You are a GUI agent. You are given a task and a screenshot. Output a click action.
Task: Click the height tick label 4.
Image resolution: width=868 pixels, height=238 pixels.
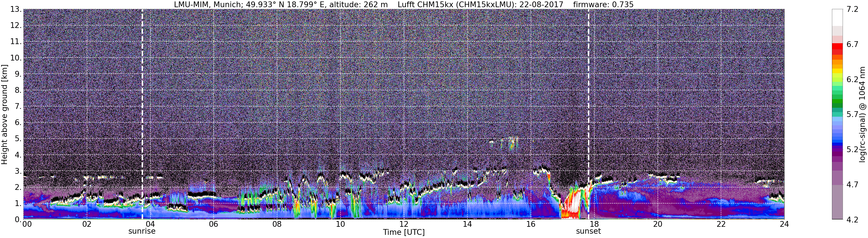[18, 154]
